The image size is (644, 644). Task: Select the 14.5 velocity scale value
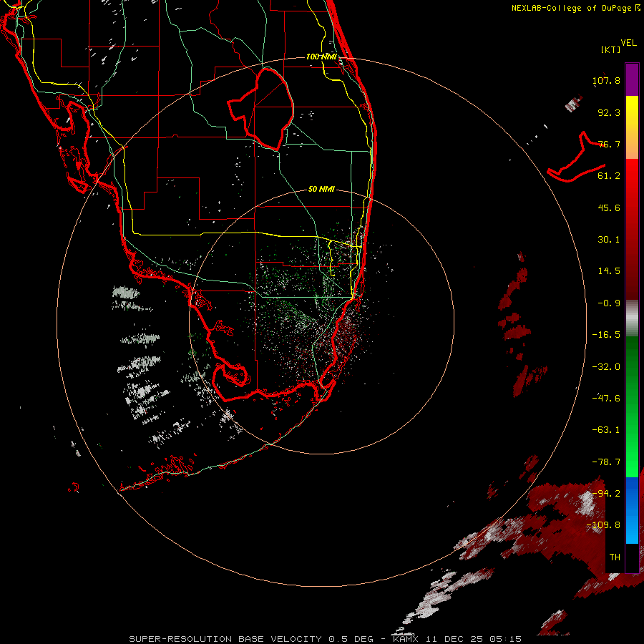tap(609, 271)
